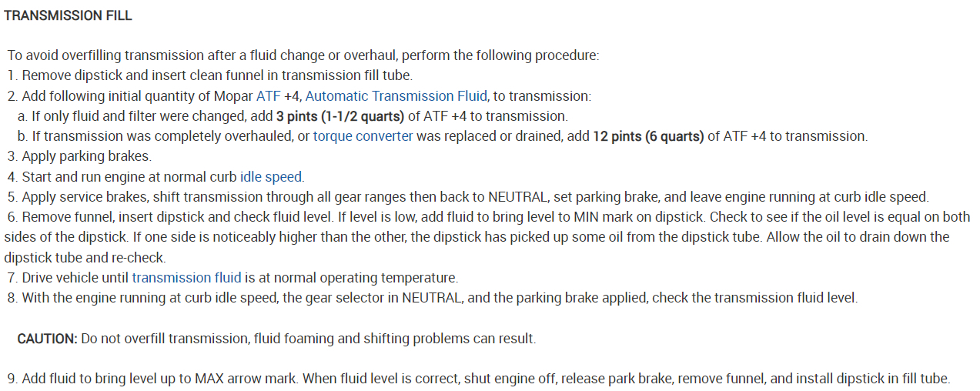The height and width of the screenshot is (391, 980).
Task: Click the "TRANSMISSION FILL" heading
Action: point(68,15)
